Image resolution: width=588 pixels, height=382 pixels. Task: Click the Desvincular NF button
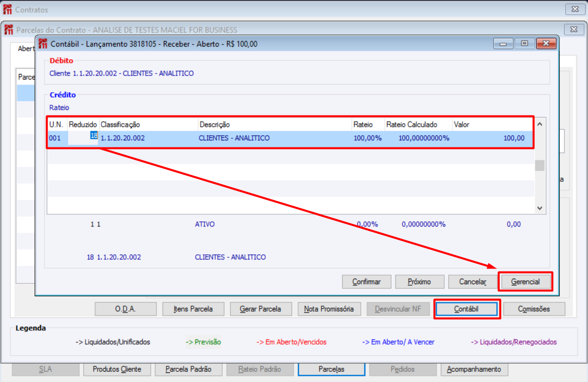pyautogui.click(x=398, y=309)
